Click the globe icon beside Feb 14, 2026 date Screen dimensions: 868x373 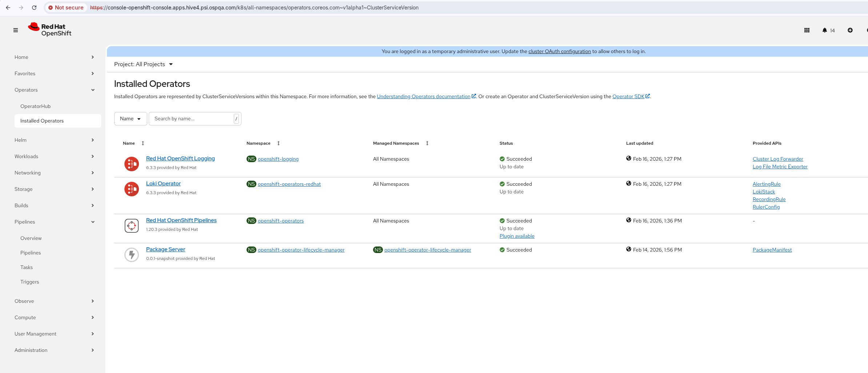[629, 249]
